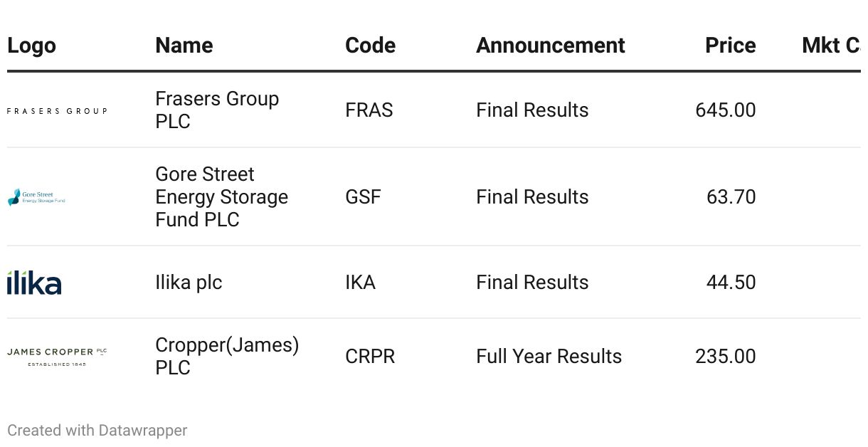Click the ilika logo
Screen dimensions: 868x447
tap(34, 283)
